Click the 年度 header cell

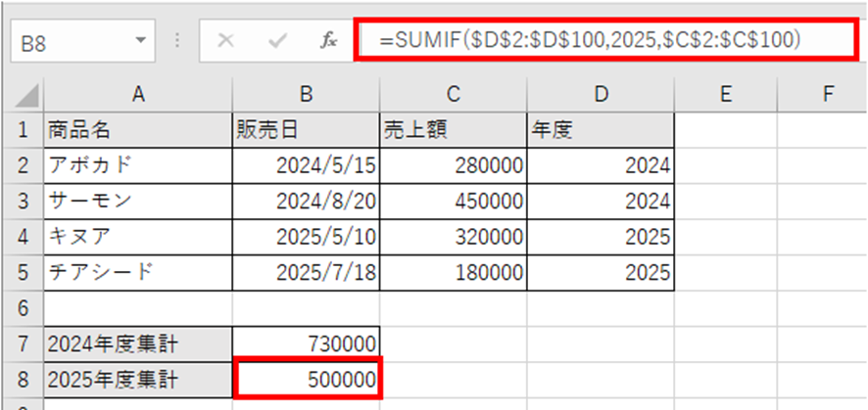600,129
